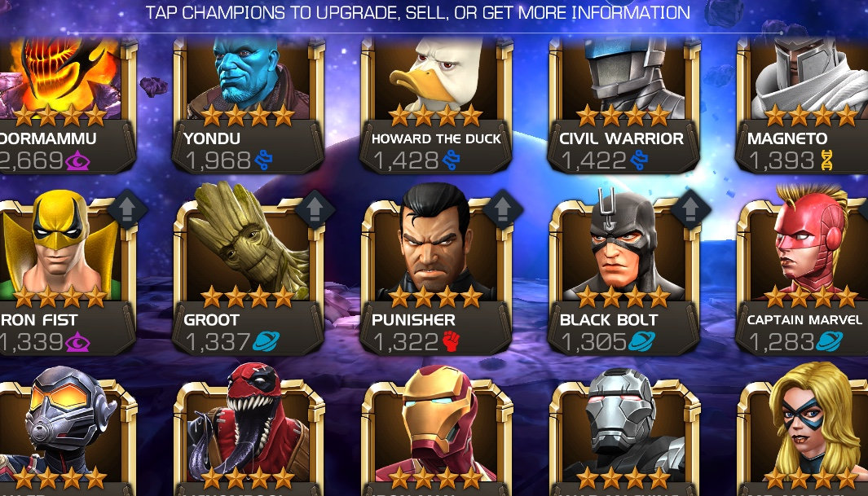Image resolution: width=868 pixels, height=496 pixels.
Task: Tap the upgrade arrow on Black Bolt's card
Action: (x=690, y=209)
